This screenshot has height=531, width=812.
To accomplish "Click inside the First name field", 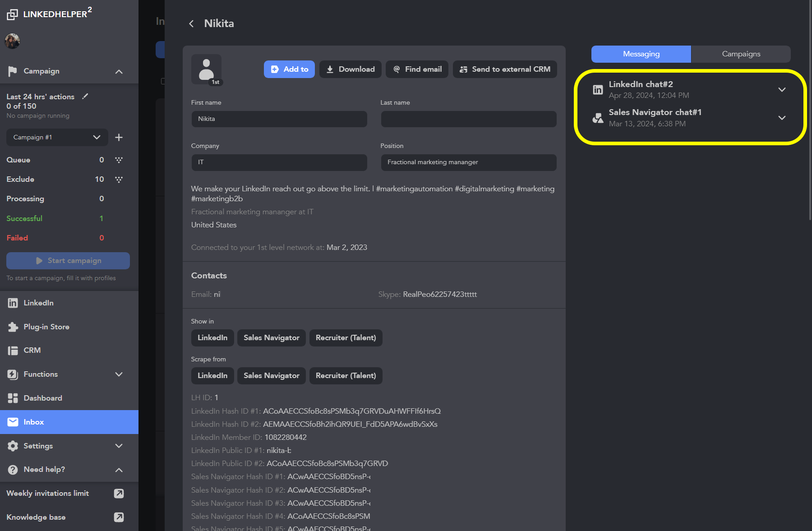I will pos(279,119).
